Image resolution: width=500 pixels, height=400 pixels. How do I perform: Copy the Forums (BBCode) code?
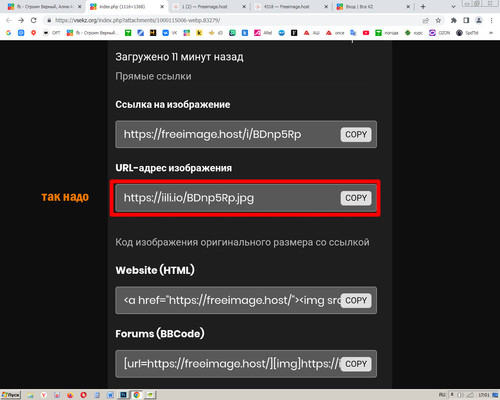point(356,364)
